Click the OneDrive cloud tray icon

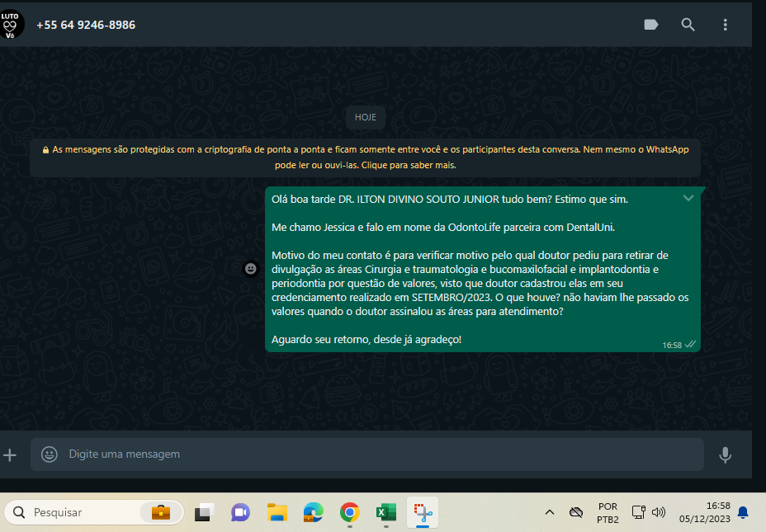[576, 512]
